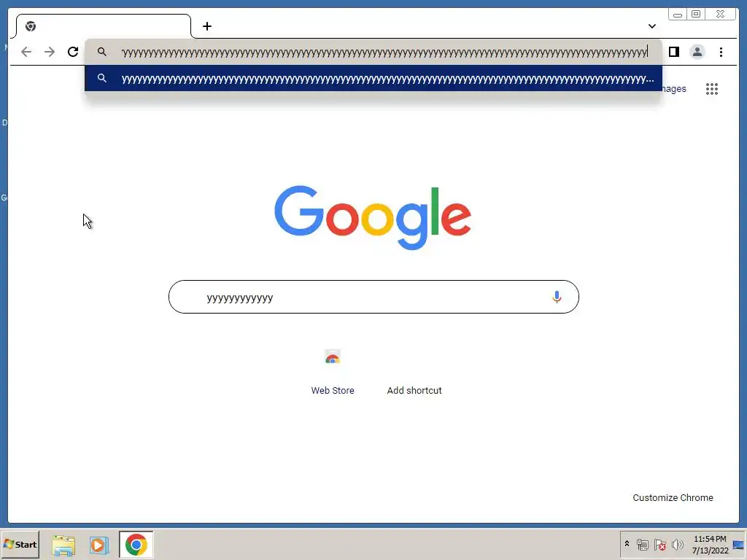
Task: Select the current Chrome tab
Action: [x=104, y=26]
